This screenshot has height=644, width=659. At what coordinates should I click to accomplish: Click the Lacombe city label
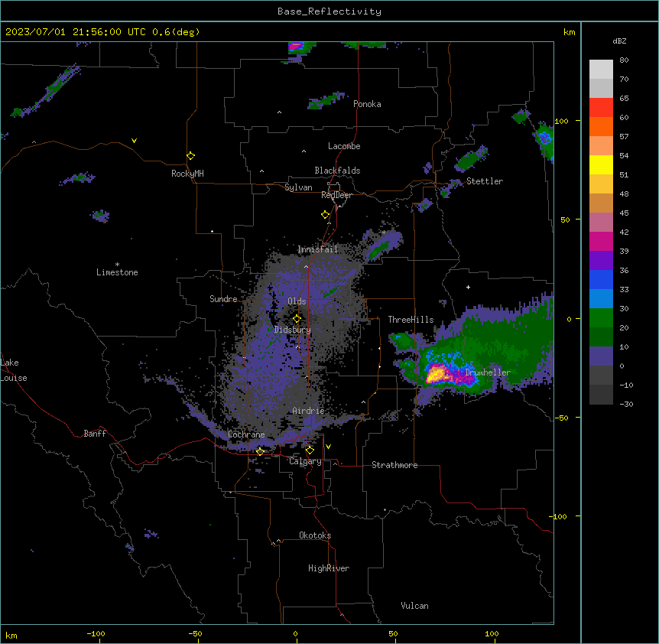[x=344, y=146]
